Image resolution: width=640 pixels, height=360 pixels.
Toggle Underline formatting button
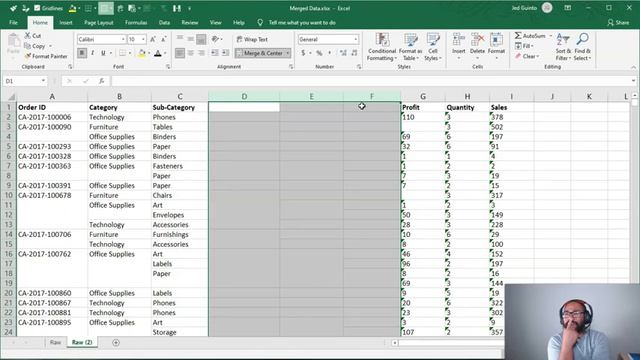[103, 53]
